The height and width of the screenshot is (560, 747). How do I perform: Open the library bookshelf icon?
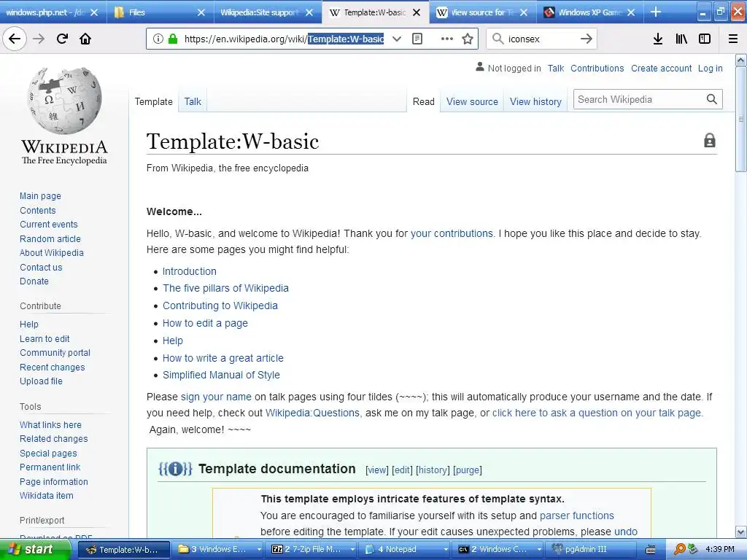(681, 39)
